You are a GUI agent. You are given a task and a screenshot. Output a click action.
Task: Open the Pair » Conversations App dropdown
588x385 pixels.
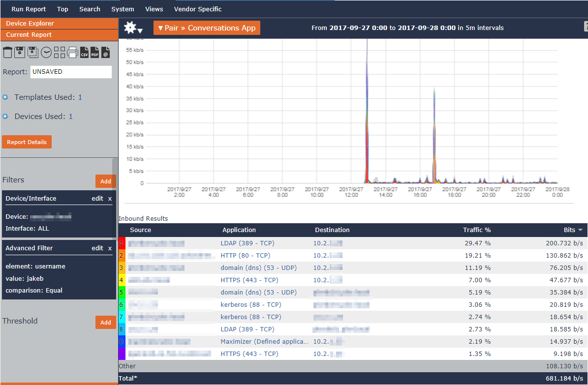coord(207,28)
